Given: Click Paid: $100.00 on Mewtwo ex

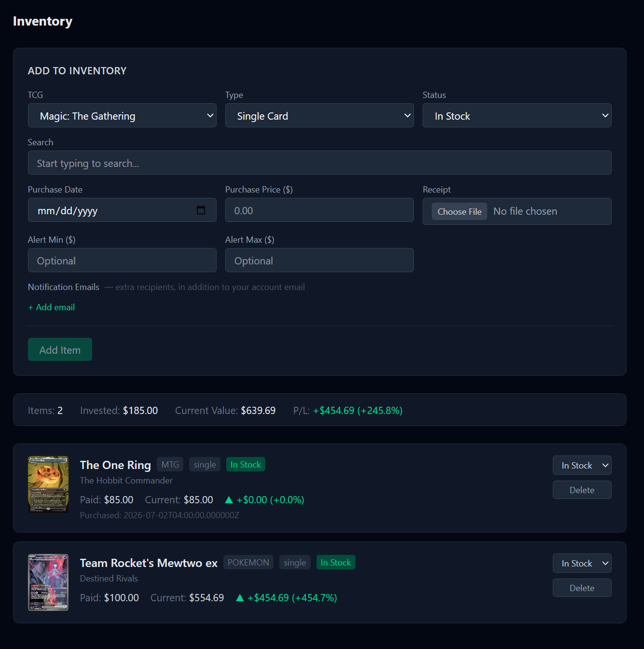Looking at the screenshot, I should pos(110,597).
